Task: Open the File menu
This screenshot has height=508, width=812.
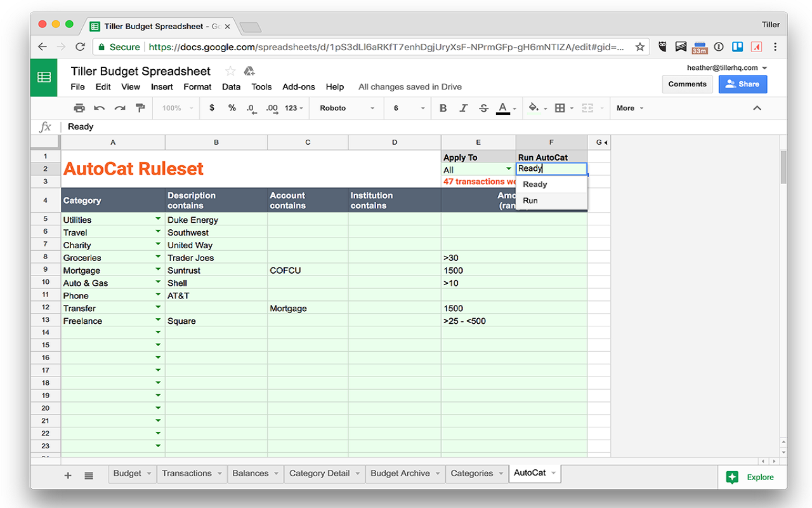Action: (x=77, y=87)
